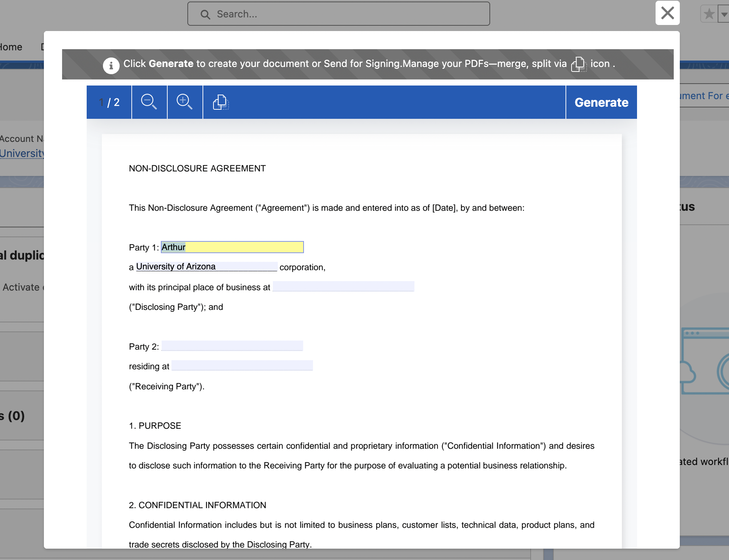Click the document icon inside the banner message
Viewport: 729px width, 560px height.
(x=578, y=64)
